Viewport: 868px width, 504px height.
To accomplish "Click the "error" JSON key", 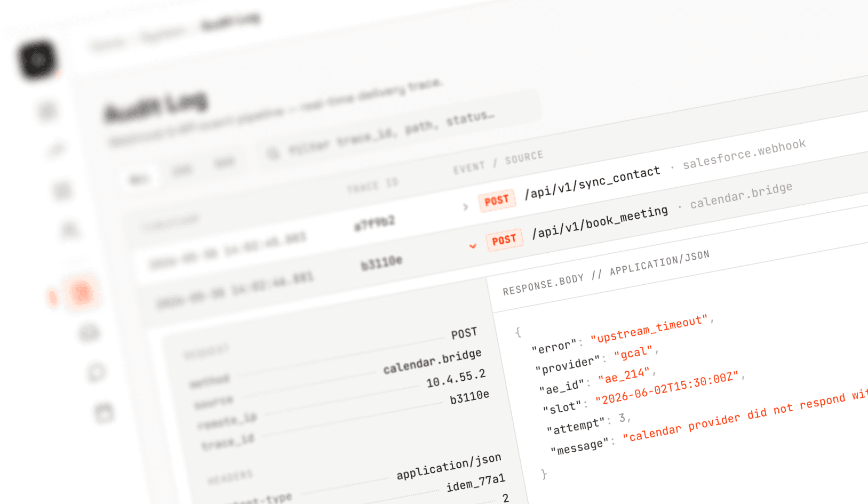I will [x=554, y=347].
